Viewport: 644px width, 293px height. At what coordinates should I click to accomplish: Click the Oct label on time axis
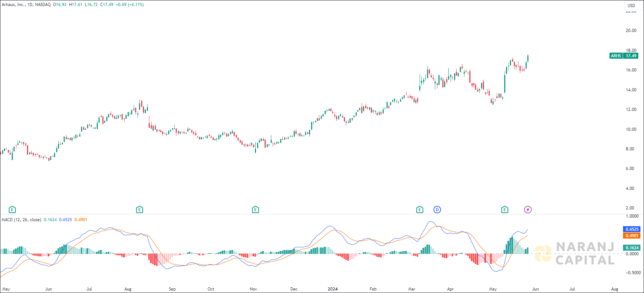click(x=211, y=289)
